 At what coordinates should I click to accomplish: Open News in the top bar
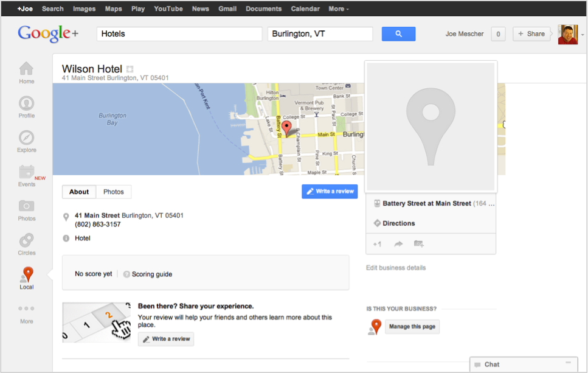(200, 9)
